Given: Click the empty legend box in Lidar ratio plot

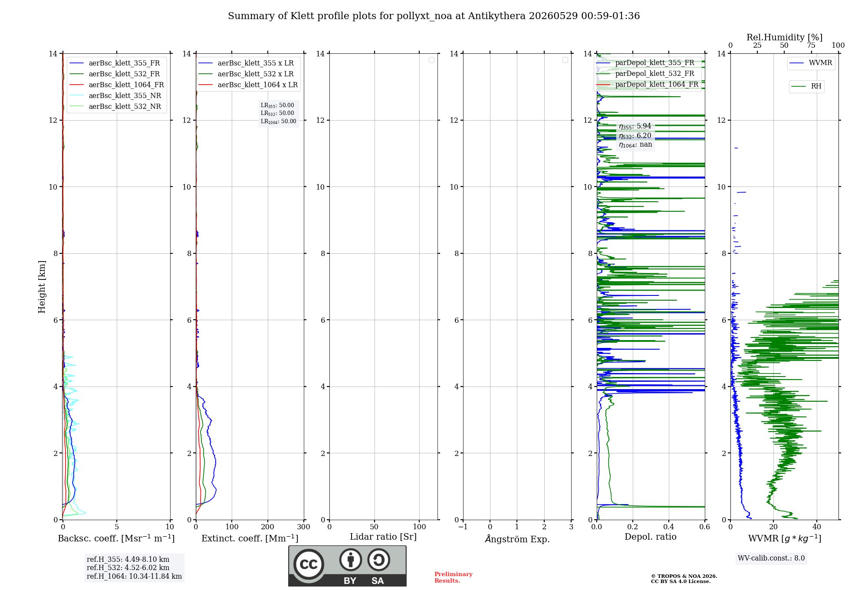Looking at the screenshot, I should click(x=431, y=60).
